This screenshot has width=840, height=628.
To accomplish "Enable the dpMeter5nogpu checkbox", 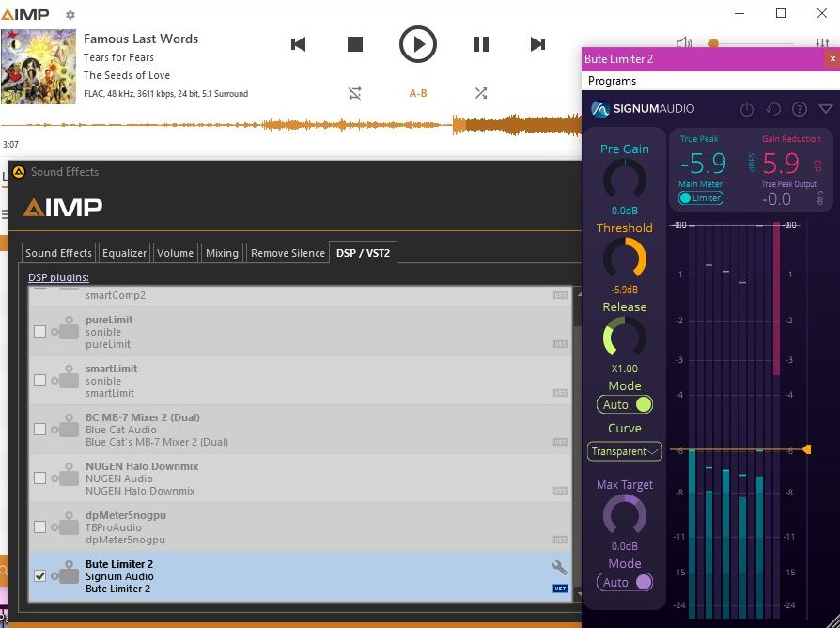I will point(39,526).
